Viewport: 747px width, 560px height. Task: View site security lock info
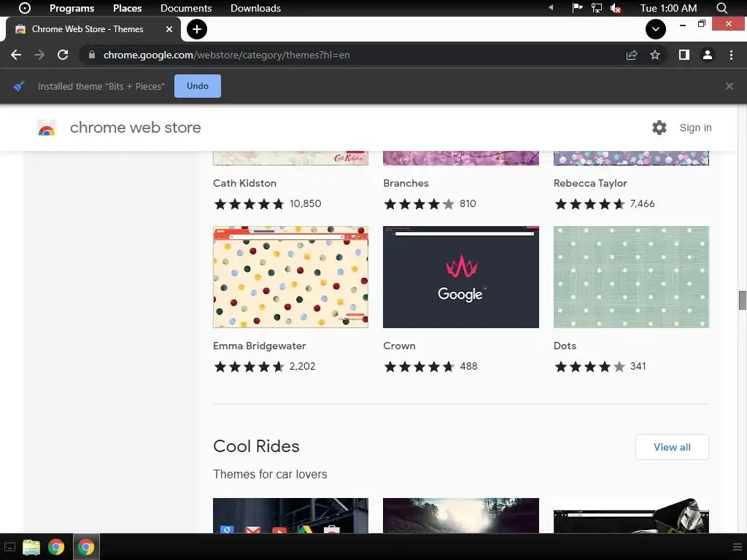[92, 55]
